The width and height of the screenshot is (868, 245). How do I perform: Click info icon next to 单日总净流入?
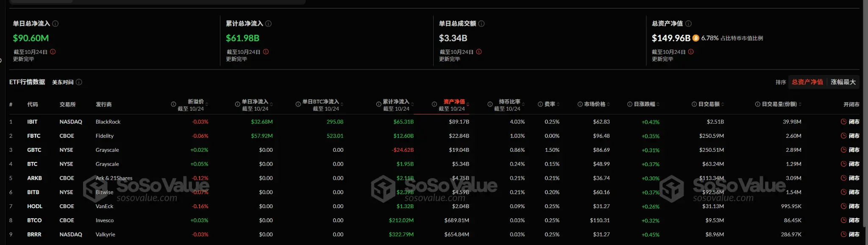click(x=56, y=24)
